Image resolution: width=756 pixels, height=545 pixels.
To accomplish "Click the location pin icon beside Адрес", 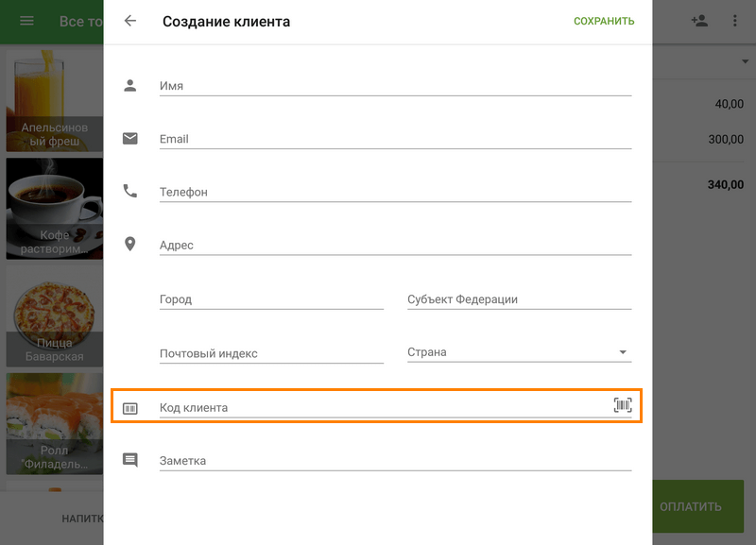I will [x=131, y=243].
